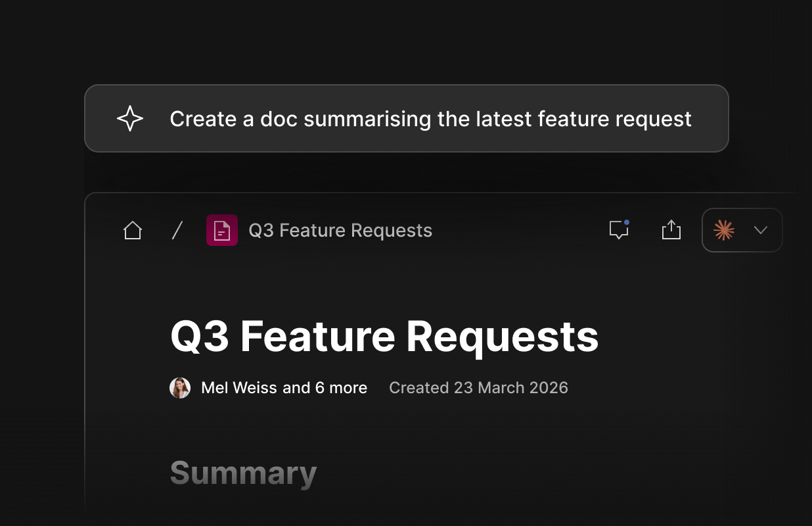Click Mel Weiss avatar photo

[x=180, y=388]
